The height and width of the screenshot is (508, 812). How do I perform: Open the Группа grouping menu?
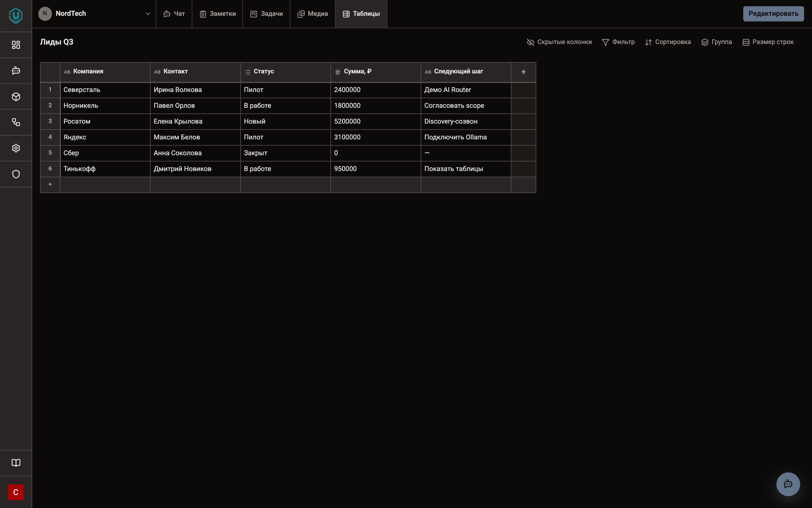click(716, 42)
